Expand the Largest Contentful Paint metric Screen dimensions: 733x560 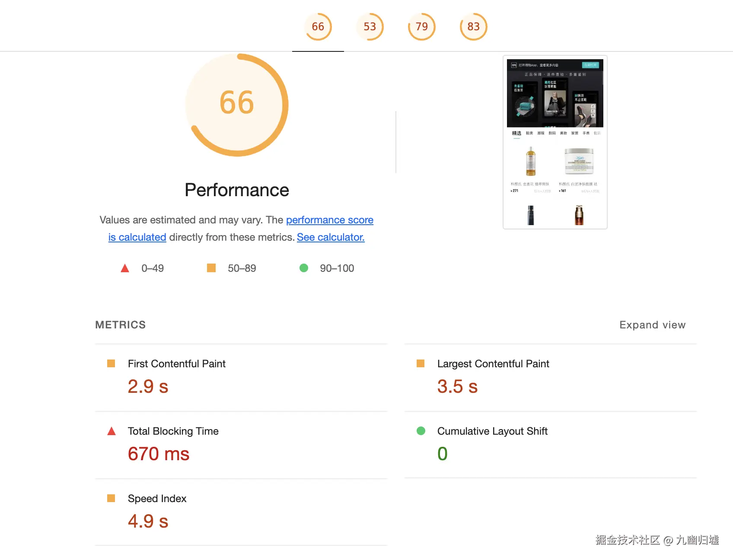(493, 364)
